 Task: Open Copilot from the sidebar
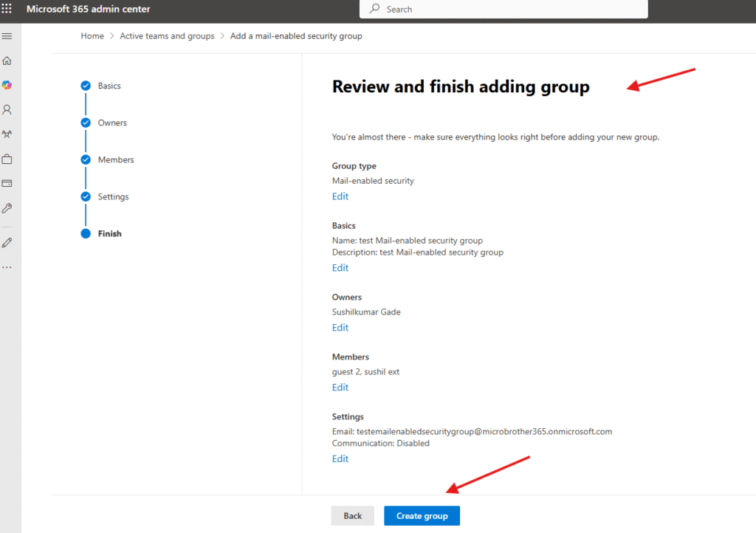pos(7,85)
